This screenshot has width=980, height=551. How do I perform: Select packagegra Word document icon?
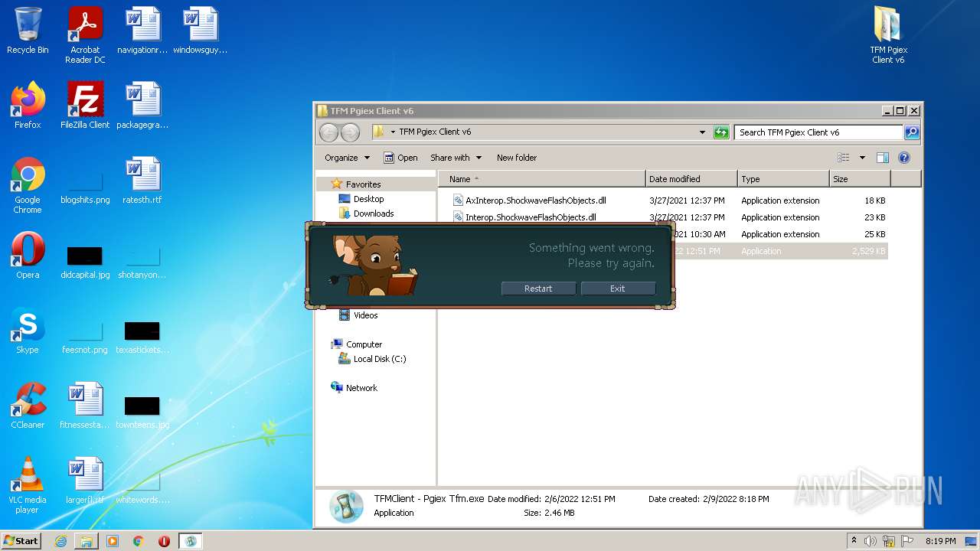tap(142, 106)
